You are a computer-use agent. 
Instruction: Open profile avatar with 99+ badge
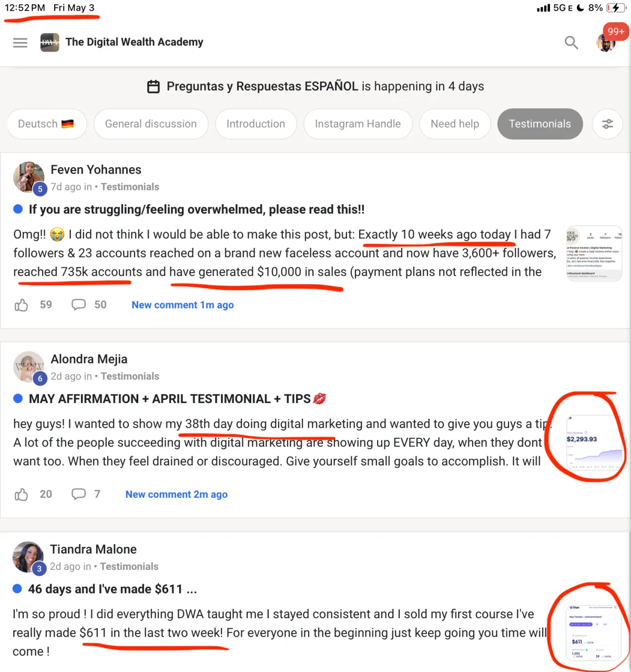click(606, 43)
